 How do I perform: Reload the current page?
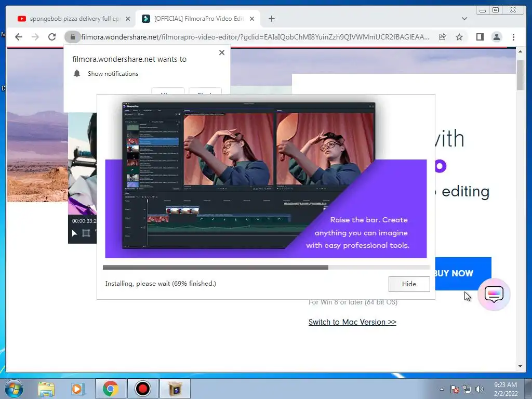tap(52, 37)
